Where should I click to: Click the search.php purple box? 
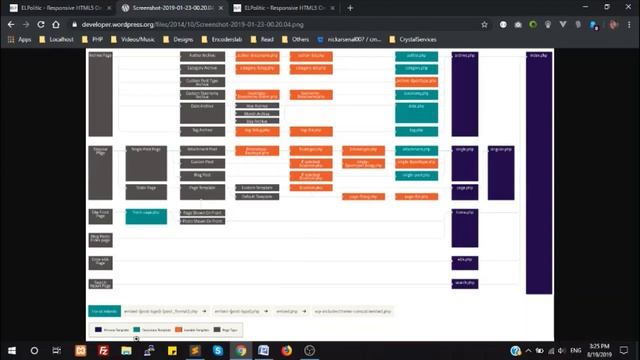point(464,284)
